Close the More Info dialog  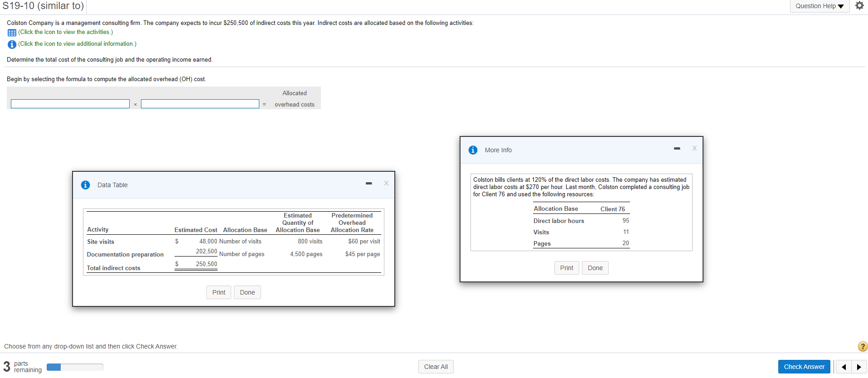tap(694, 148)
